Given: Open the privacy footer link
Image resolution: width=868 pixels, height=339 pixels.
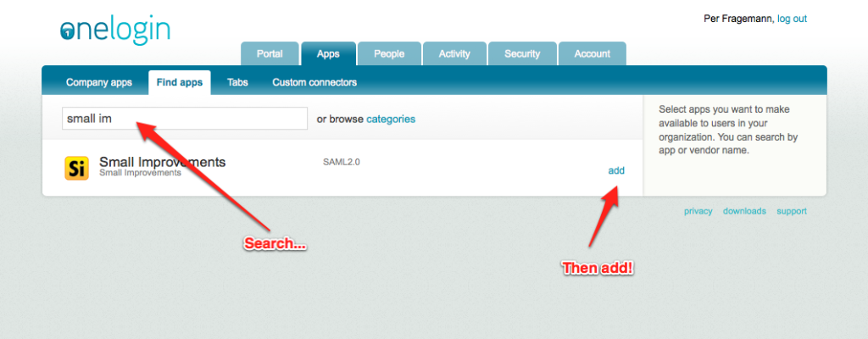Looking at the screenshot, I should (698, 211).
